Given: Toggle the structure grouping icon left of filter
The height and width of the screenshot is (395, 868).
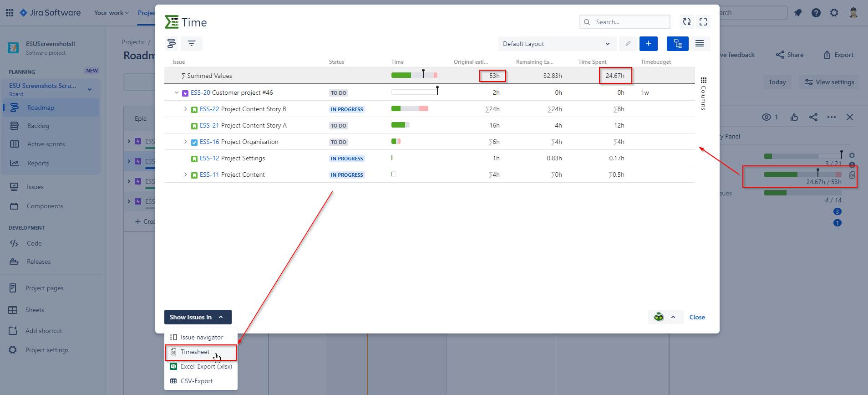Looking at the screenshot, I should coord(172,43).
